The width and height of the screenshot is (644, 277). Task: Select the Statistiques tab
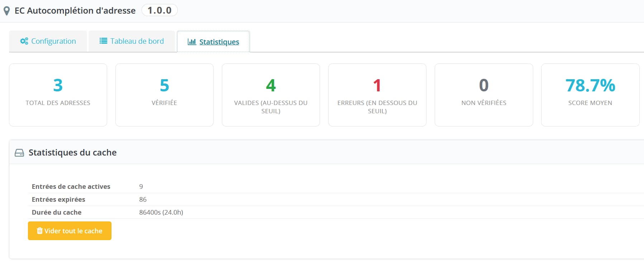214,42
